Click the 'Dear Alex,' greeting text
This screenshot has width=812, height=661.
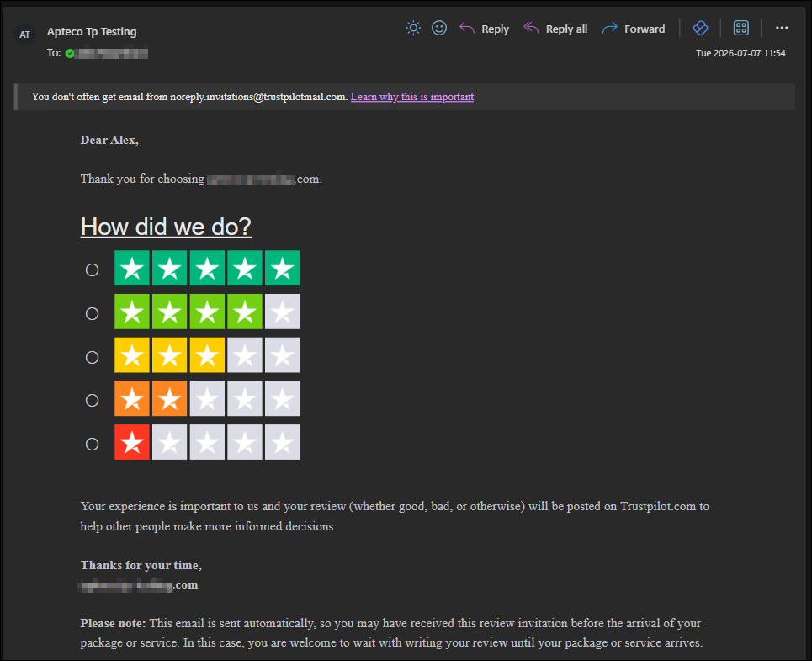coord(109,140)
